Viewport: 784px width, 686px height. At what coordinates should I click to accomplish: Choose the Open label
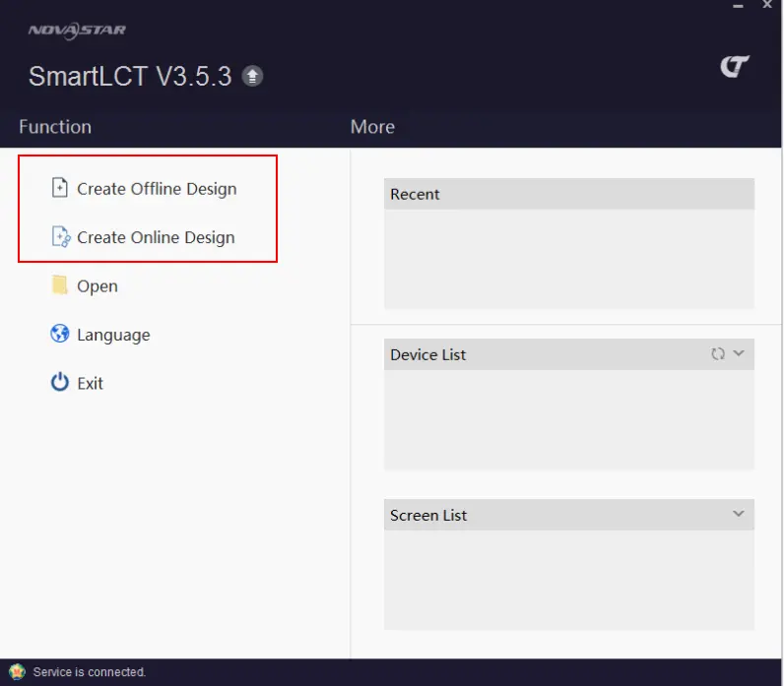[98, 286]
